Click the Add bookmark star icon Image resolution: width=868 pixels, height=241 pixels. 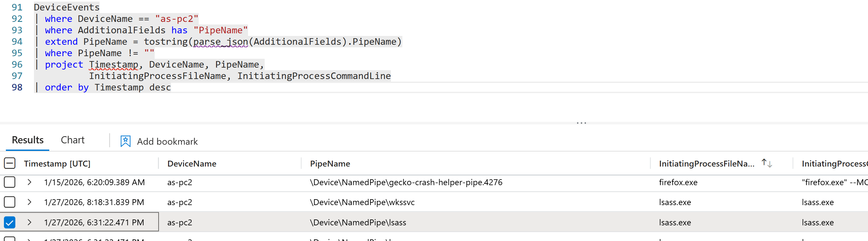click(125, 141)
